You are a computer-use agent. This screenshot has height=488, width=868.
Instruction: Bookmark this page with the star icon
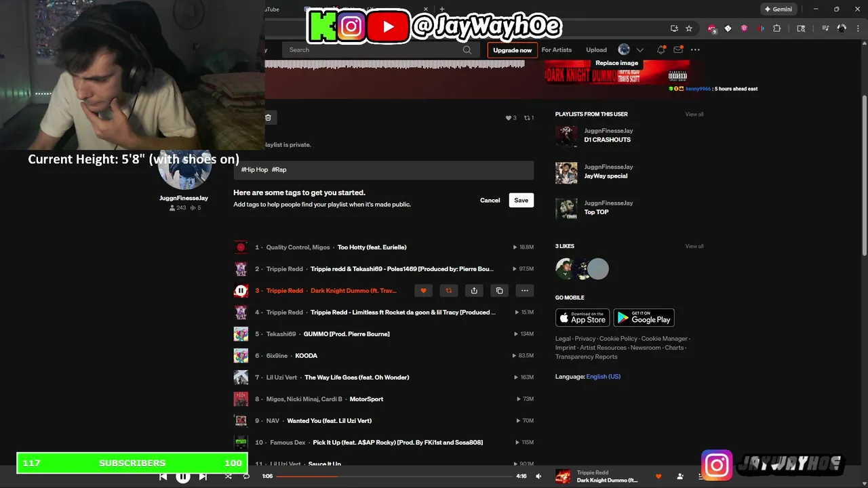(x=689, y=28)
